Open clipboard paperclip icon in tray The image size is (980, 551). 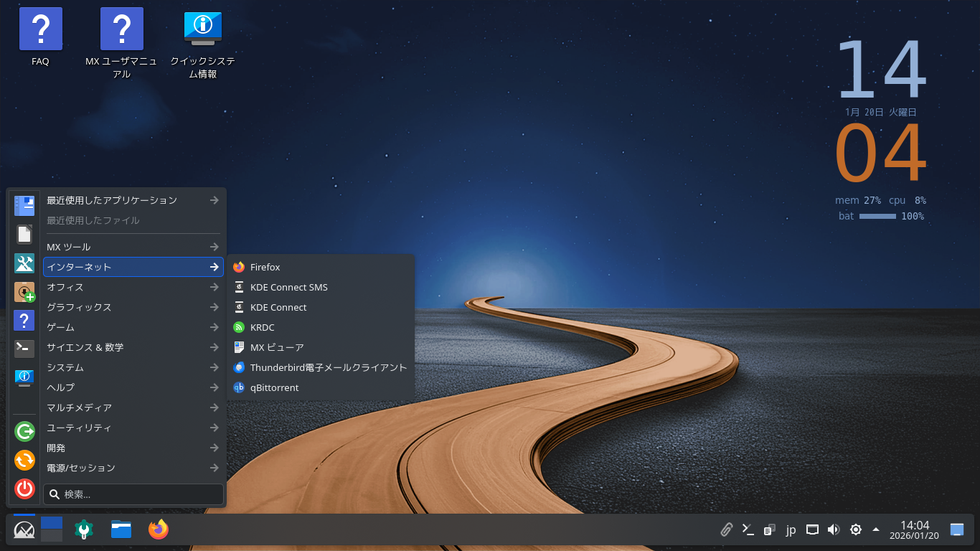[727, 530]
